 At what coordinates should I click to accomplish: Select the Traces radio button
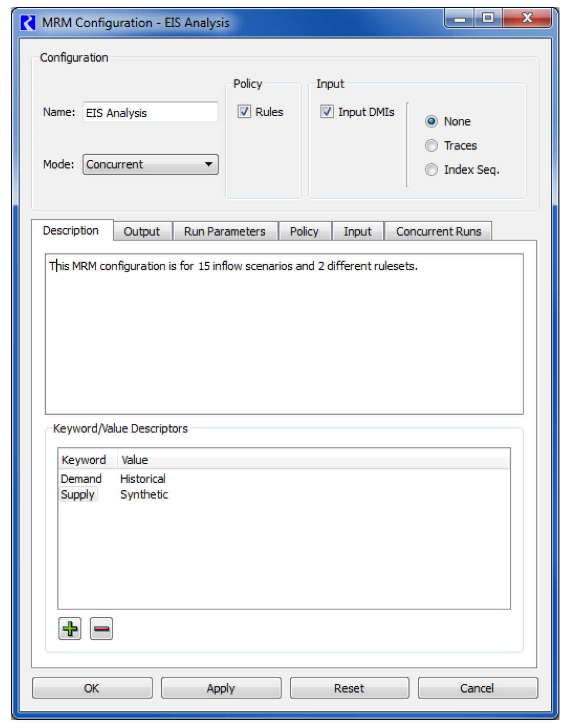[x=431, y=146]
